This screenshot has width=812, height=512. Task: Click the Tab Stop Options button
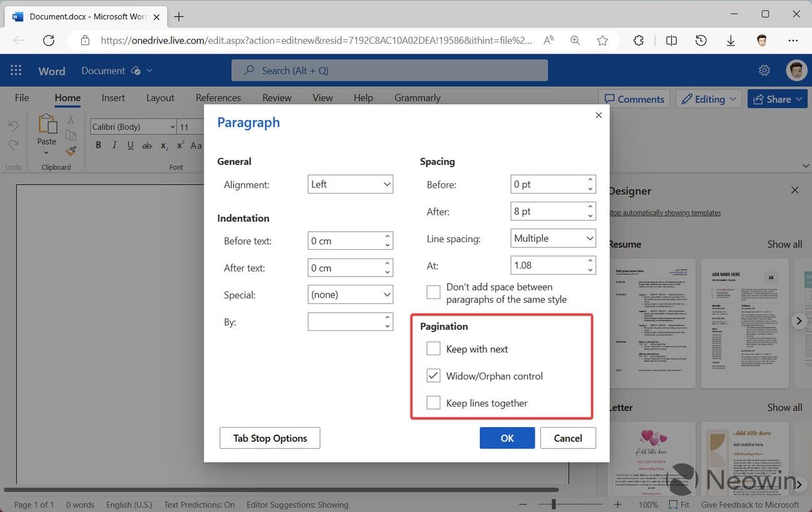pos(269,438)
